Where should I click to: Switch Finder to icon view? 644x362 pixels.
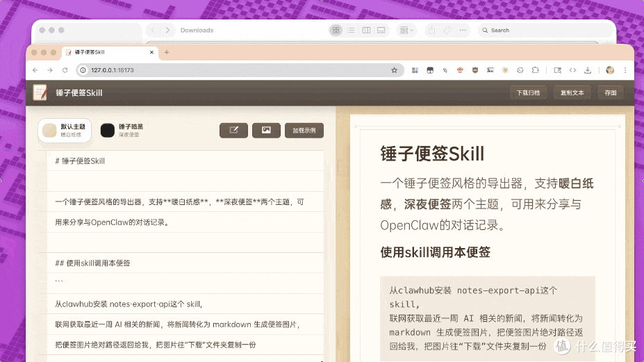336,30
